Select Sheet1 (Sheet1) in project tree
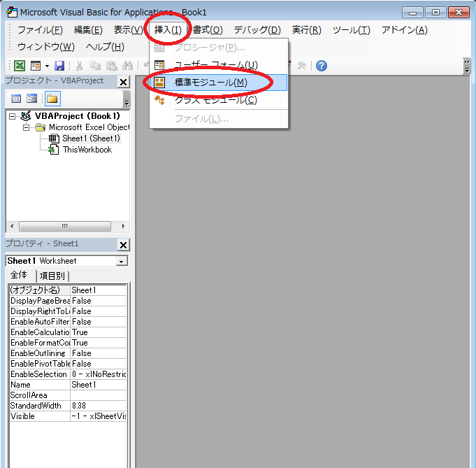 click(x=91, y=139)
